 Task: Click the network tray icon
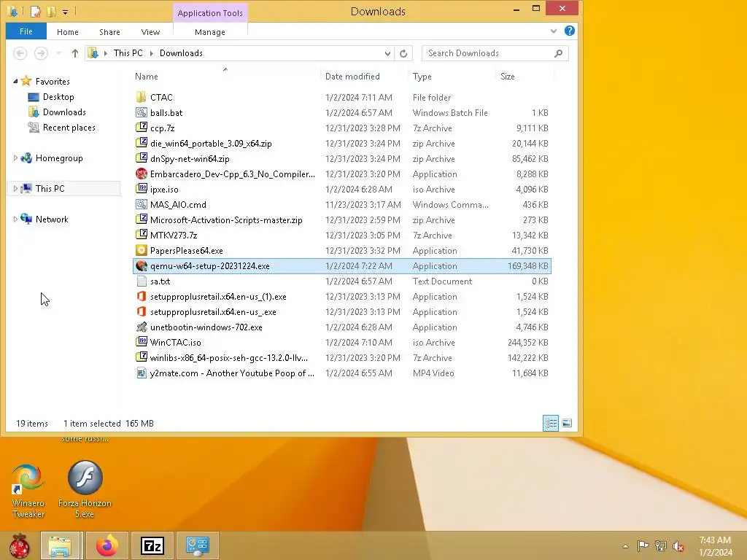(x=660, y=546)
